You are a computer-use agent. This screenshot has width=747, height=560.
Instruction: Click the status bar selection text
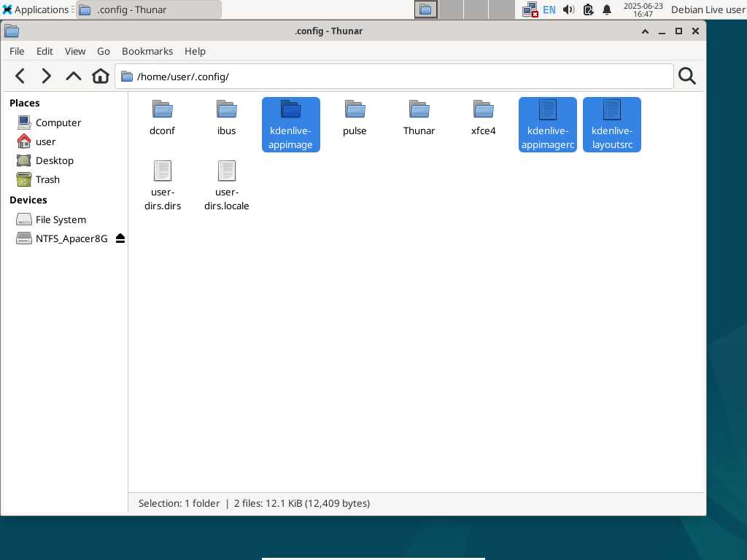(x=254, y=503)
